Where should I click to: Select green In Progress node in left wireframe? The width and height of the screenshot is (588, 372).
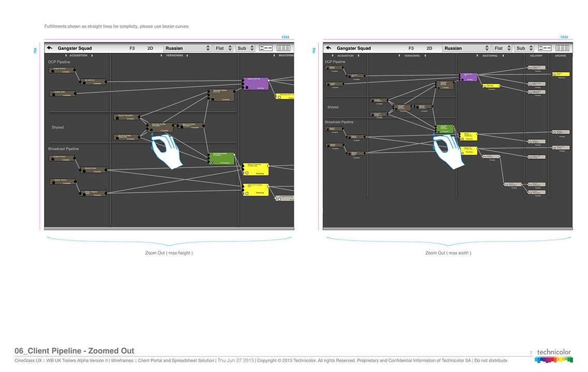click(x=221, y=159)
